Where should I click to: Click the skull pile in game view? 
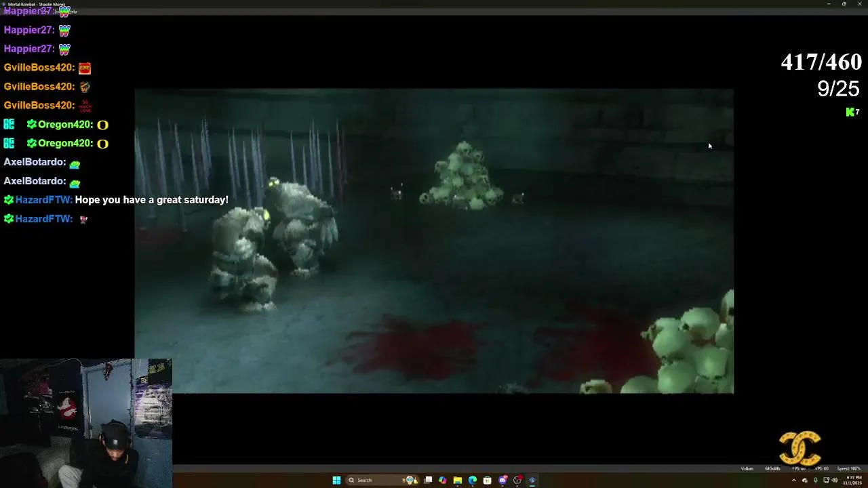pyautogui.click(x=462, y=175)
